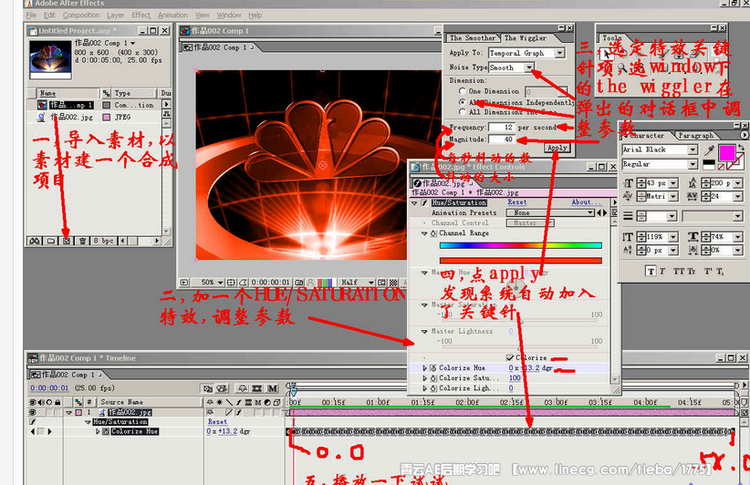Viewport: 750px width, 485px height.
Task: Collapse Hue/Saturation effect in Effect Controls
Action: pos(414,203)
